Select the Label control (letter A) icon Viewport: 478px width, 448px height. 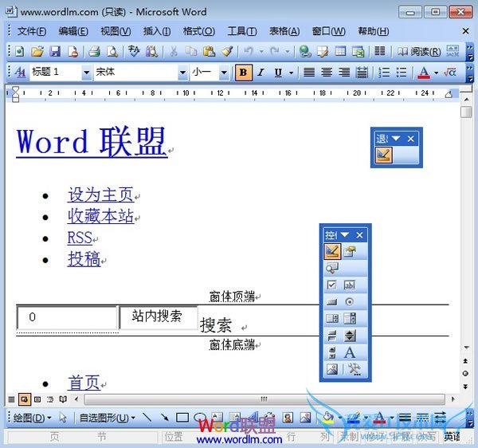350,352
